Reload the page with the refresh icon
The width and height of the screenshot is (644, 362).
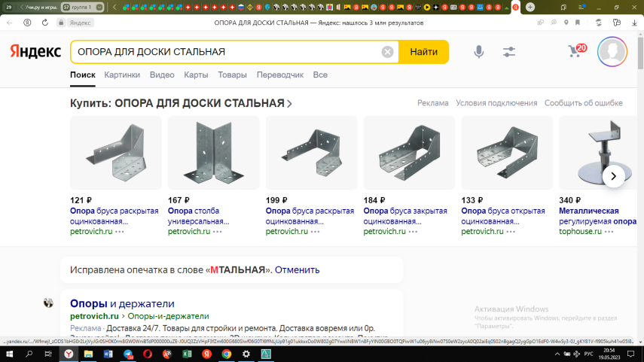(44, 23)
